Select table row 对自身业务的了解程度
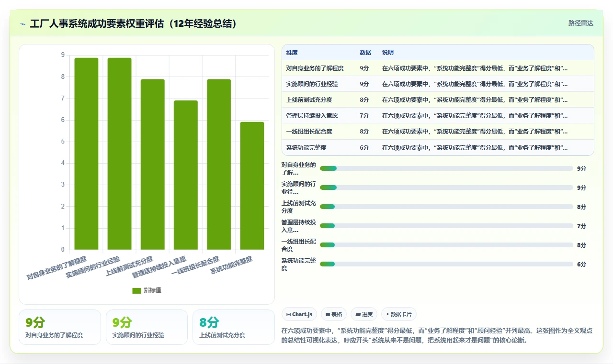 click(x=438, y=68)
